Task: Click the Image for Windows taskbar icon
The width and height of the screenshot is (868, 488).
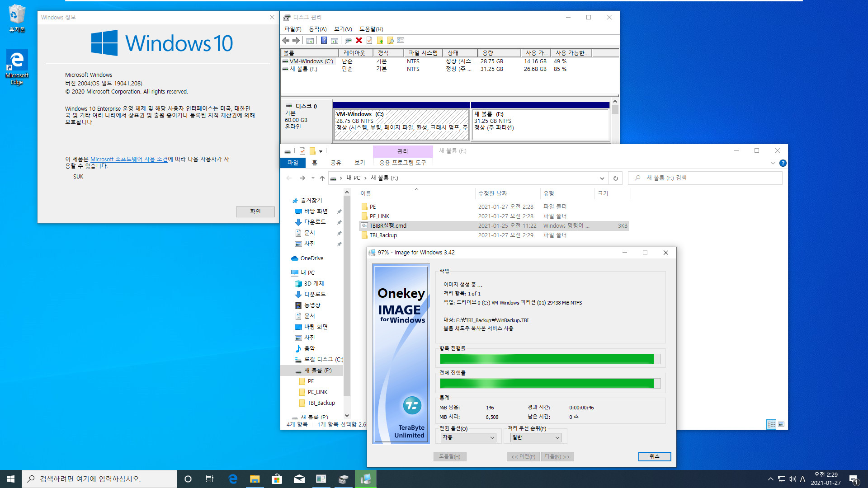Action: pos(365,479)
